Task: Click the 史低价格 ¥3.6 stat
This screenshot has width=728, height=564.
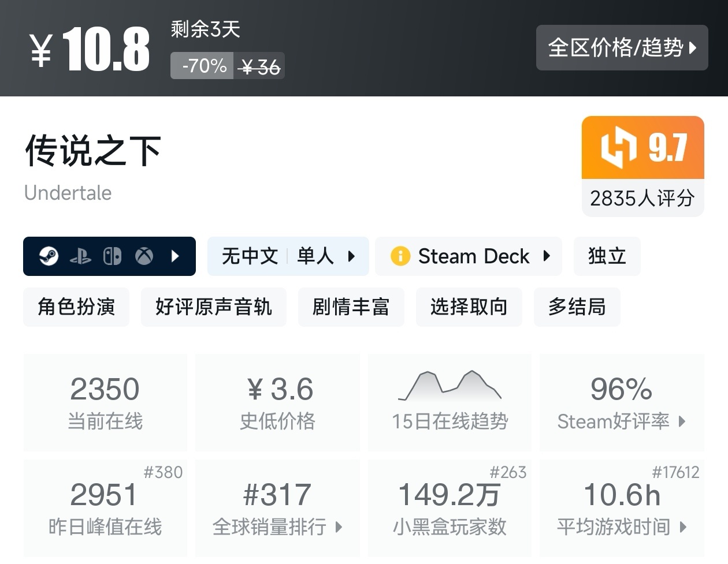Action: [x=277, y=401]
